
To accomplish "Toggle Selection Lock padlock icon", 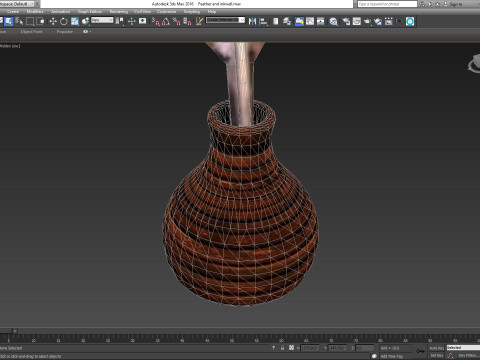I will click(x=282, y=348).
